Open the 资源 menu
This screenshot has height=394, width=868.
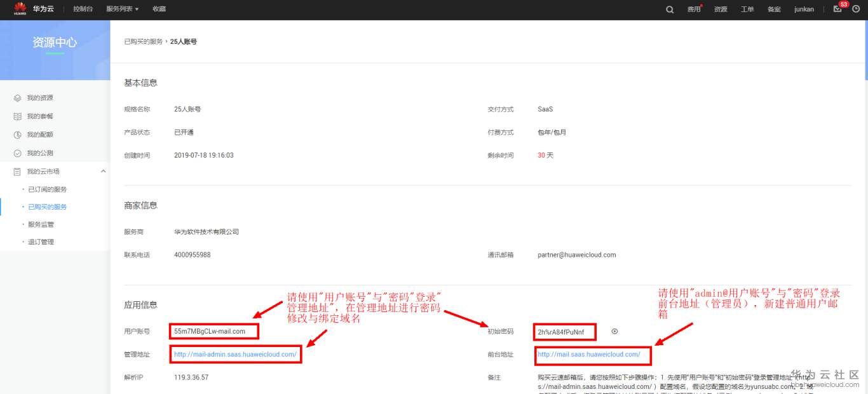coord(721,10)
